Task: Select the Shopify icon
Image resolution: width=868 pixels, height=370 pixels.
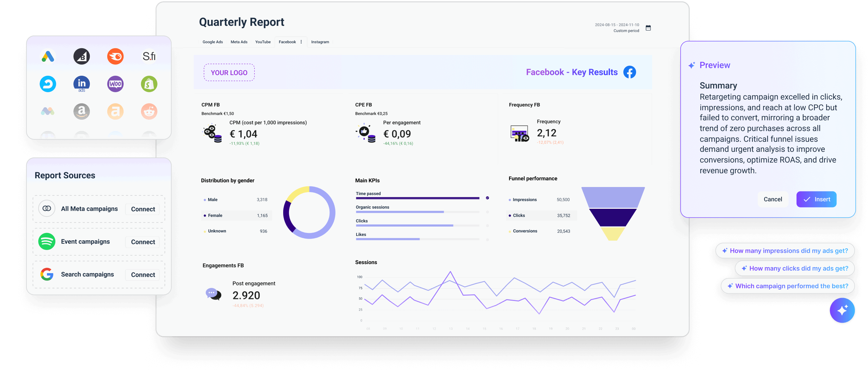Action: point(149,84)
